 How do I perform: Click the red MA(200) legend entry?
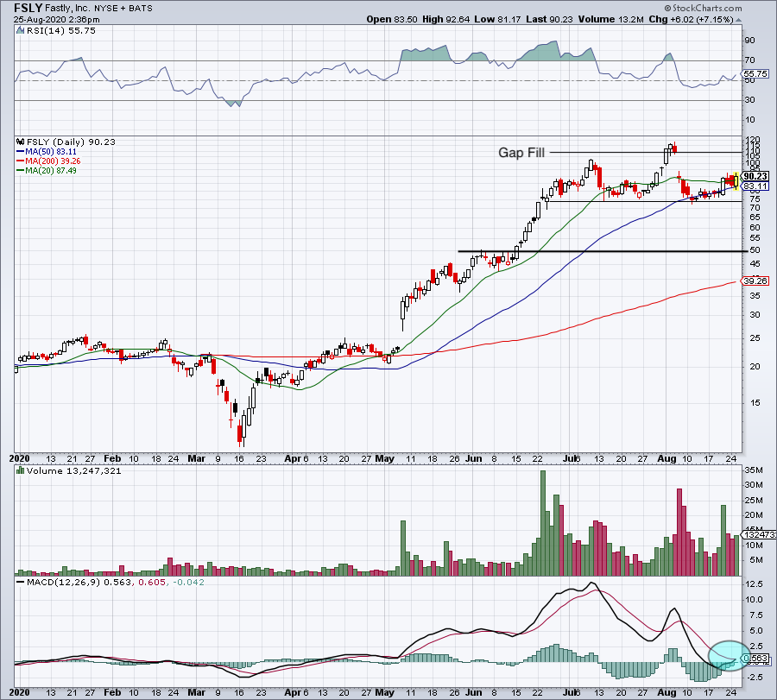pos(51,160)
